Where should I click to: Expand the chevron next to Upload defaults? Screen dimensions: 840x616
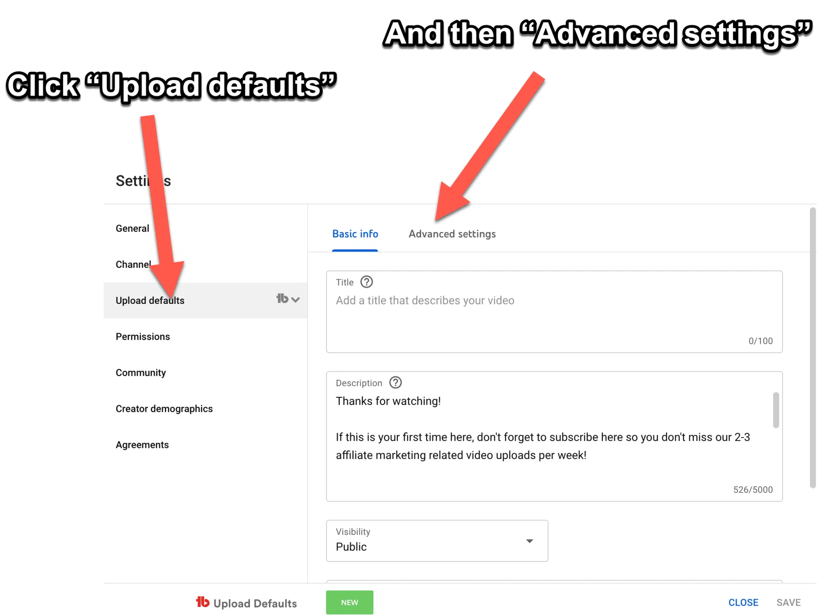tap(296, 300)
